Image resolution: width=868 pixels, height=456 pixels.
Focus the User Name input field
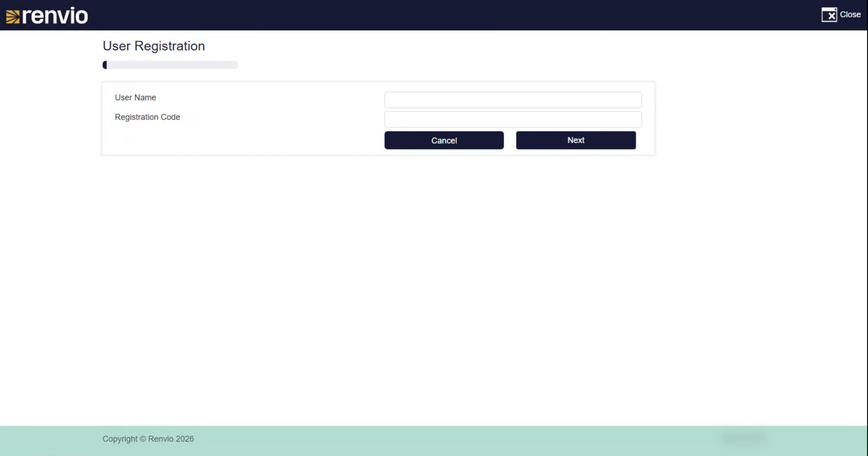click(513, 100)
